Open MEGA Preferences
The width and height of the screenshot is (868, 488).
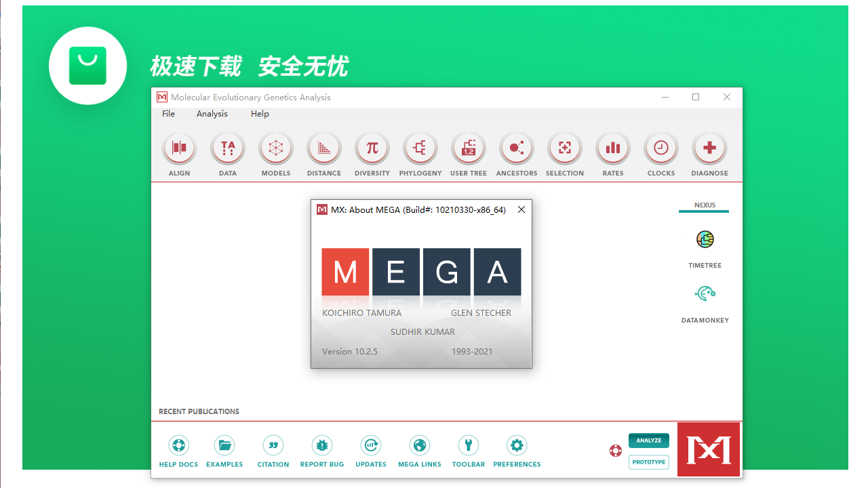click(516, 445)
